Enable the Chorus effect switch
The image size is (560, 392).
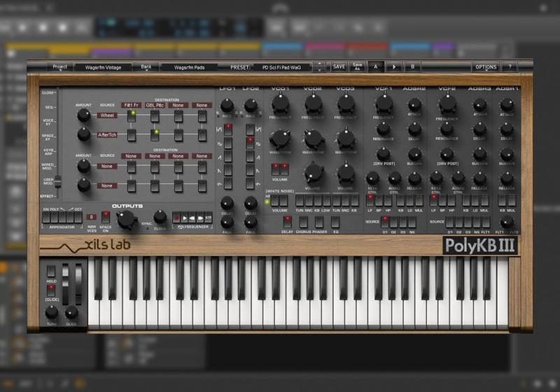tap(304, 221)
